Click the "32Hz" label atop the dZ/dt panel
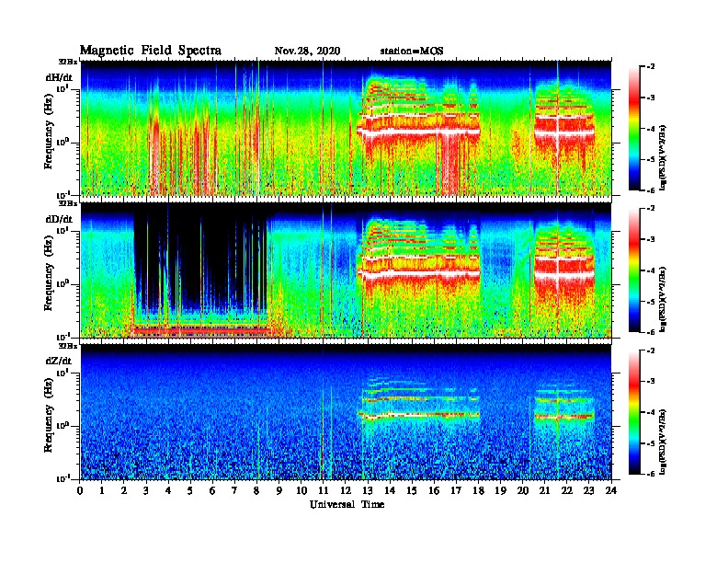This screenshot has height=563, width=728. pyautogui.click(x=68, y=346)
